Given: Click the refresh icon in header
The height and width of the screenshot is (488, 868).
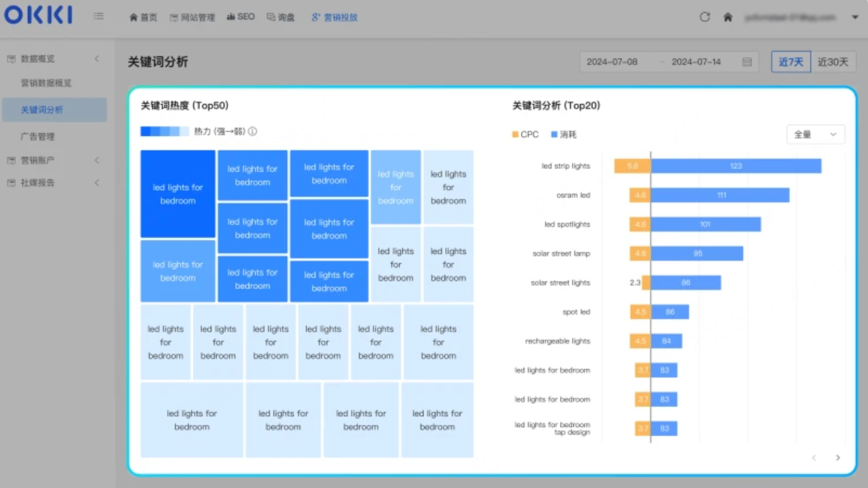Looking at the screenshot, I should point(704,17).
